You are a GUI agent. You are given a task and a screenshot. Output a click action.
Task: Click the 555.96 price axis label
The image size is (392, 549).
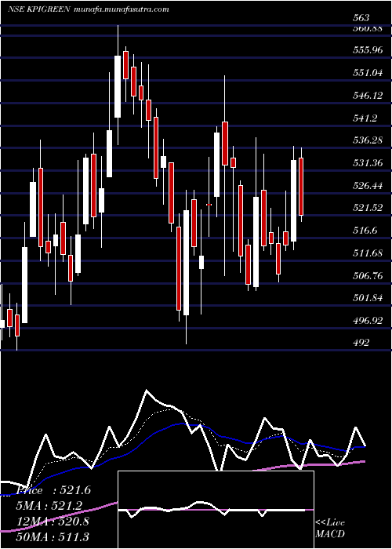pos(368,50)
